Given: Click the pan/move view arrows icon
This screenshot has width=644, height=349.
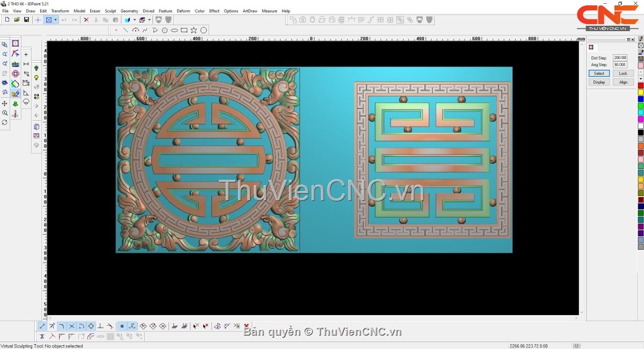Looking at the screenshot, I should (5, 103).
